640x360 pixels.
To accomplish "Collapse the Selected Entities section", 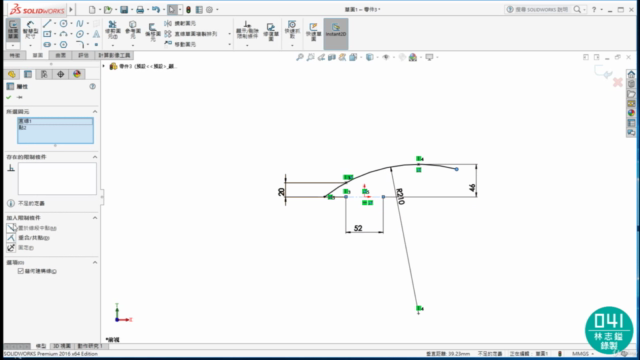I will (95, 111).
